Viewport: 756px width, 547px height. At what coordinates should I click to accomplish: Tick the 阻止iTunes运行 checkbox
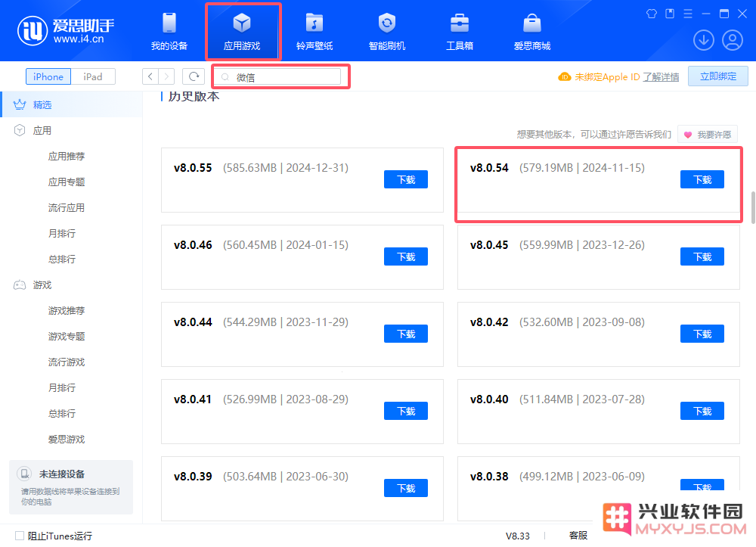click(x=20, y=536)
